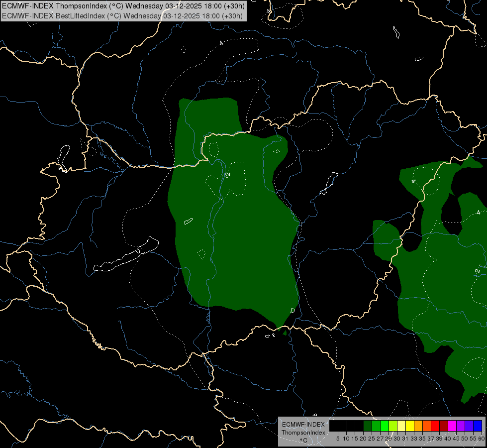
Task: Click the orange 33-35 legend swatch
Action: (418, 426)
